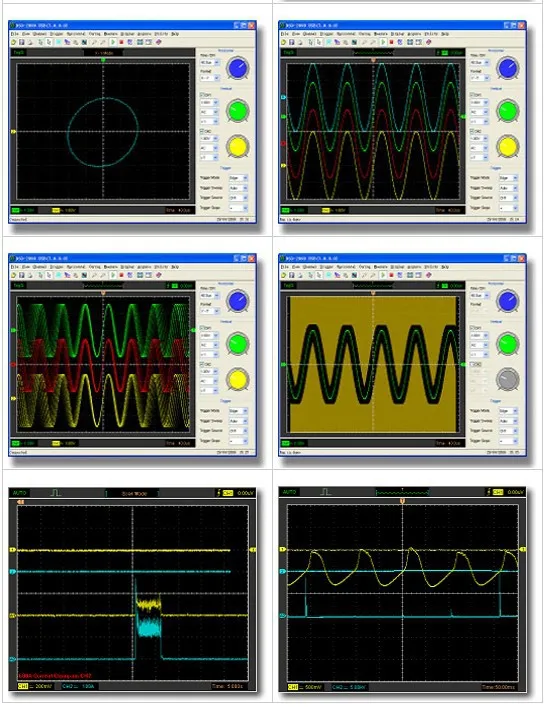Open the CH1 coupling AC dropdown in the persistence waveform window
The width and height of the screenshot is (546, 707).
pos(210,345)
